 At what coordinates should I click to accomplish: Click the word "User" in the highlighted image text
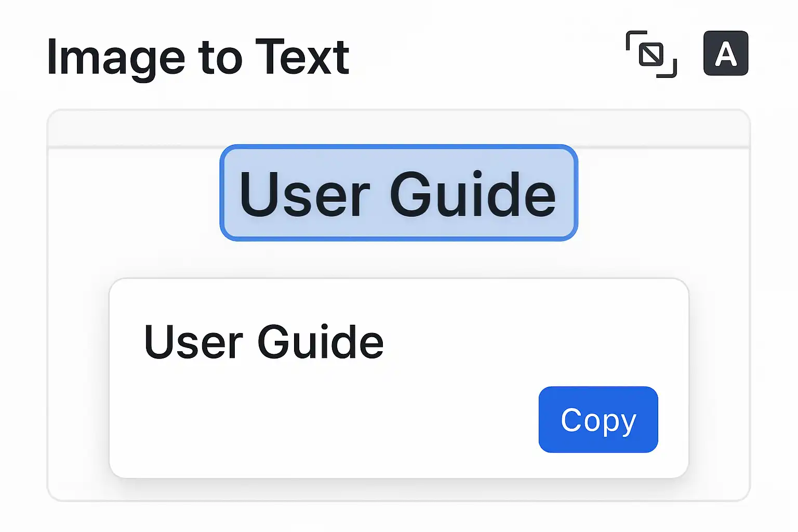(304, 194)
